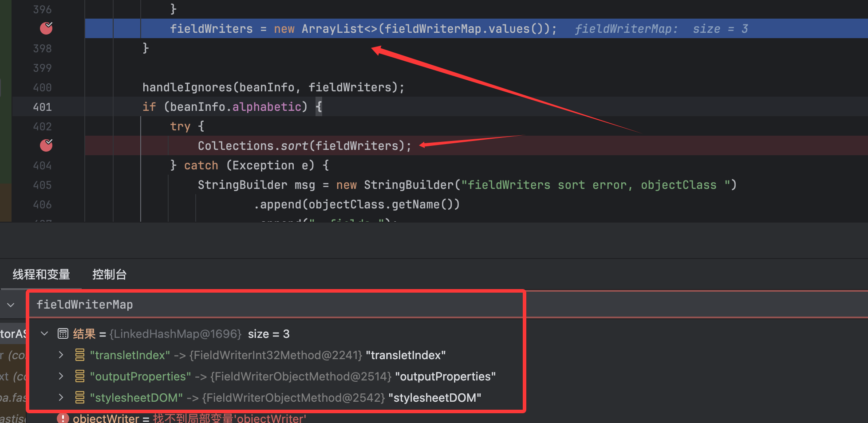Click the transletIndex entry field icon
The height and width of the screenshot is (423, 868).
[80, 355]
